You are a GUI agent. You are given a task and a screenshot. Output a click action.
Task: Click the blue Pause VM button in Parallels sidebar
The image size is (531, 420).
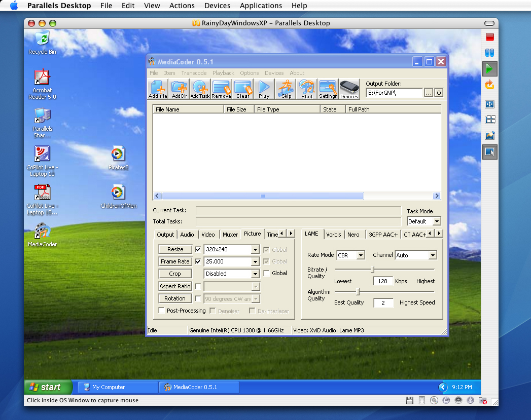click(x=490, y=53)
